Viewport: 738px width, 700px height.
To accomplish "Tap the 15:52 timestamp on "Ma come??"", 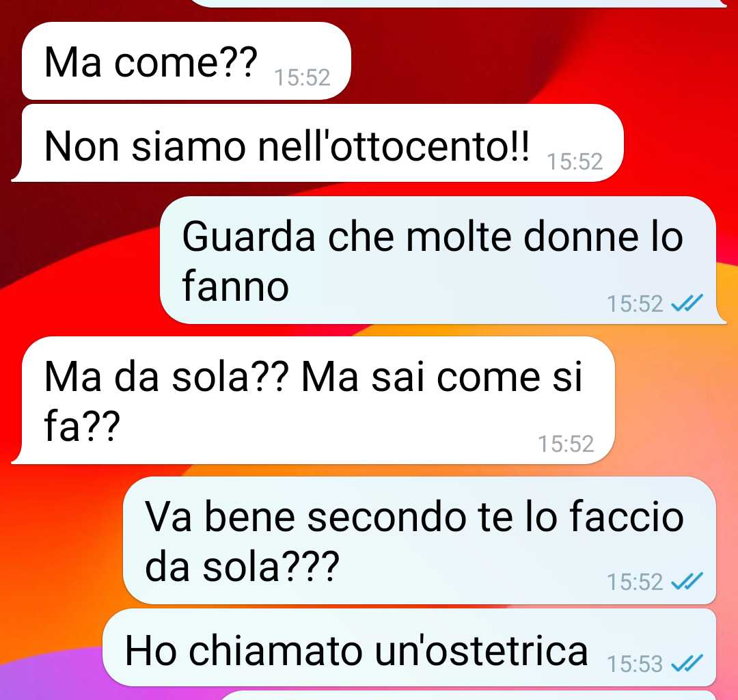I will pos(302,78).
